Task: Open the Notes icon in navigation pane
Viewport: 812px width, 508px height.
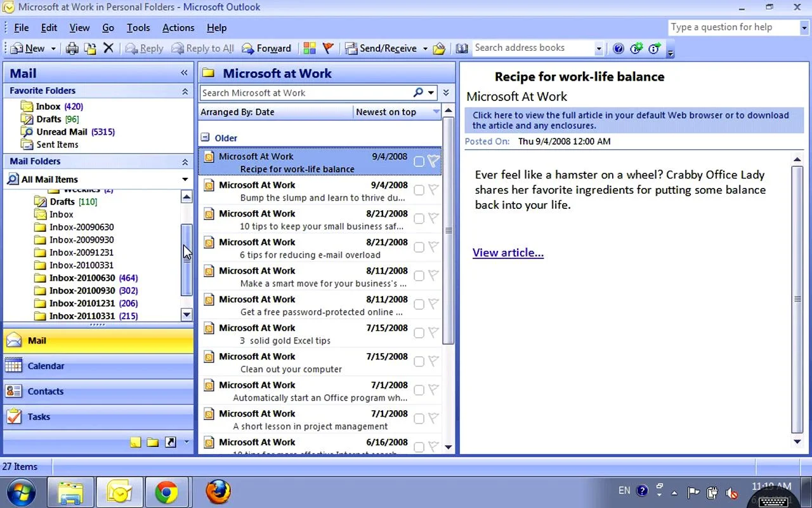Action: coord(135,442)
